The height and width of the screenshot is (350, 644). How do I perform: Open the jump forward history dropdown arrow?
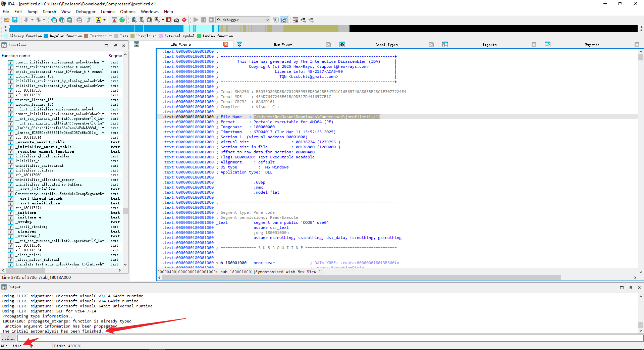[x=44, y=20]
